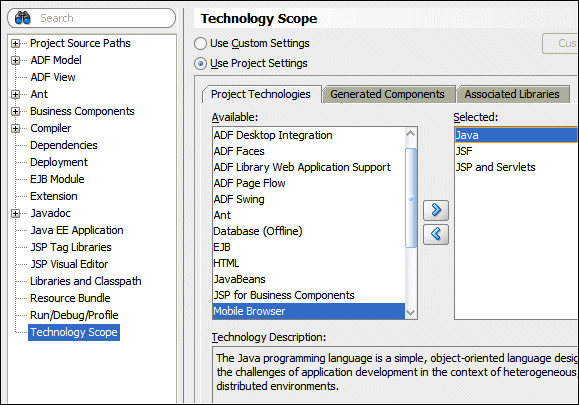Select ADF Model label in tree
The width and height of the screenshot is (579, 405).
pos(56,60)
